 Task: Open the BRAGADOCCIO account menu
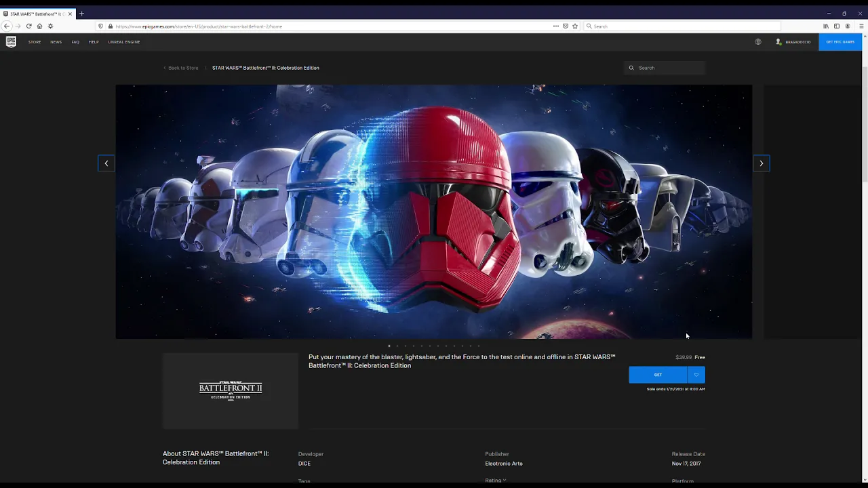(x=793, y=42)
